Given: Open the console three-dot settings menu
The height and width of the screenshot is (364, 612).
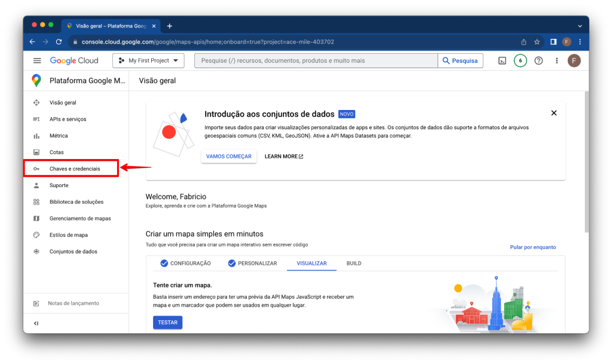Looking at the screenshot, I should coord(556,60).
